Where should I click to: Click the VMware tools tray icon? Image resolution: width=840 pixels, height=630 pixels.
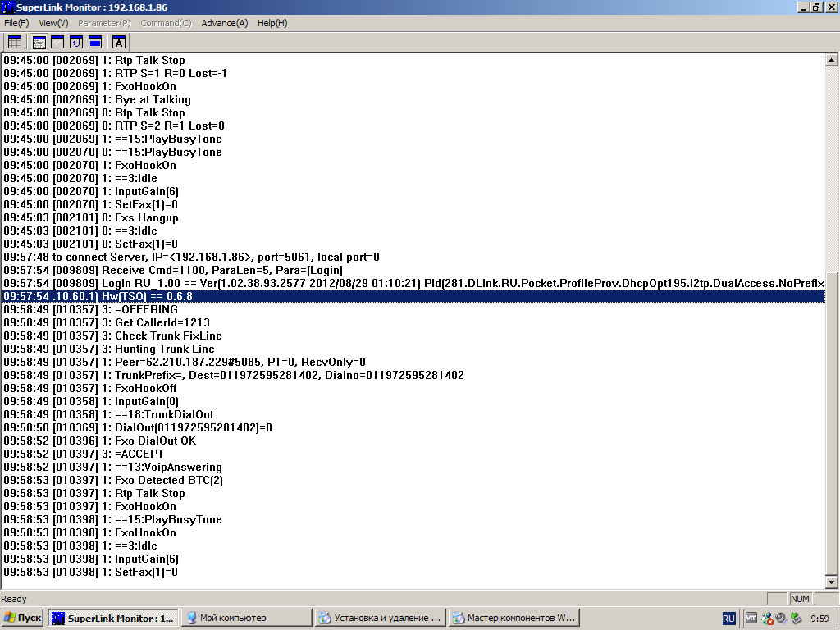point(751,618)
